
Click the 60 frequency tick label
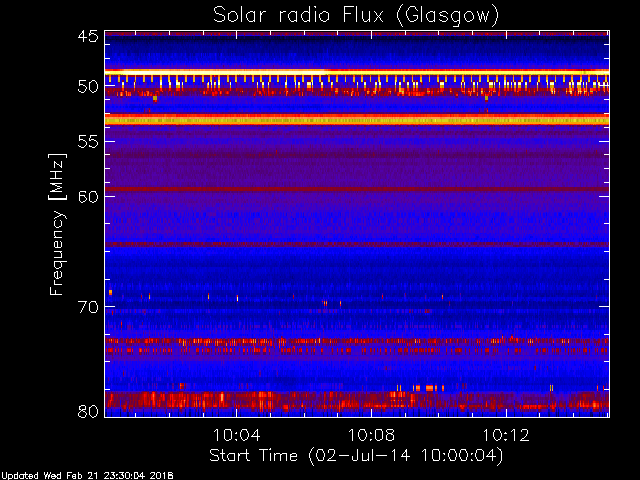coord(88,197)
